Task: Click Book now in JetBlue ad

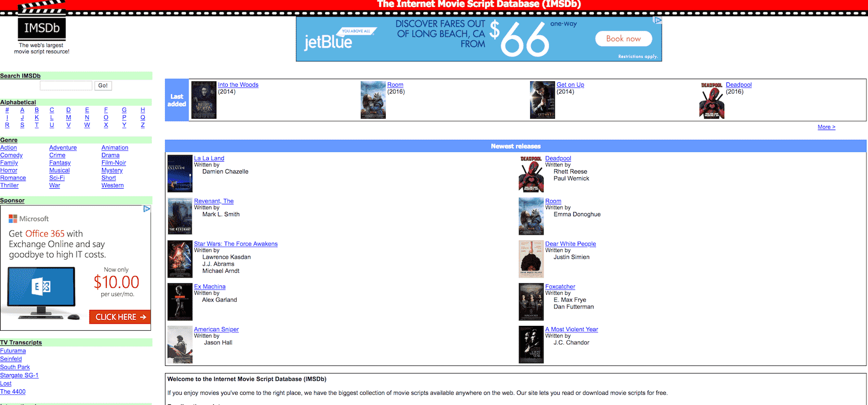Action: [623, 38]
